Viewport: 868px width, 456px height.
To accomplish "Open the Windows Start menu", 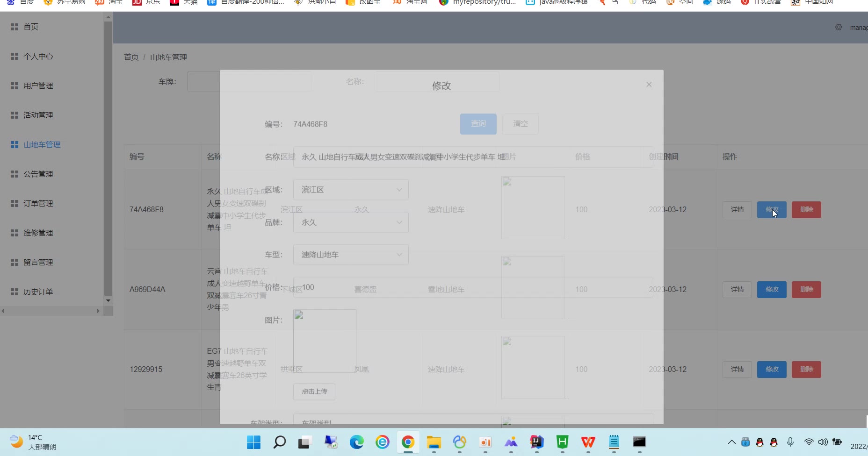I will pos(253,442).
